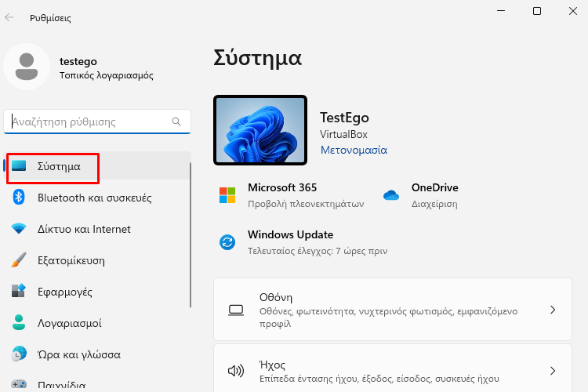Click the Wi-Fi network icon

[x=19, y=228]
